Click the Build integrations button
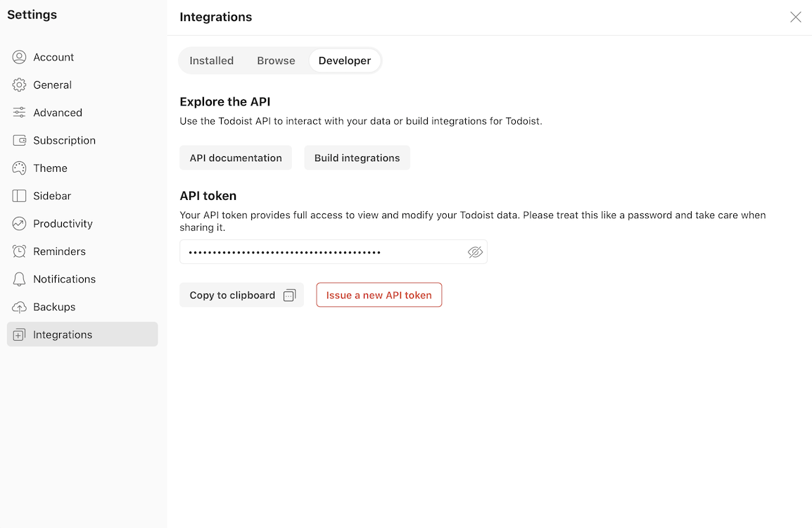This screenshot has width=812, height=528. pos(357,158)
